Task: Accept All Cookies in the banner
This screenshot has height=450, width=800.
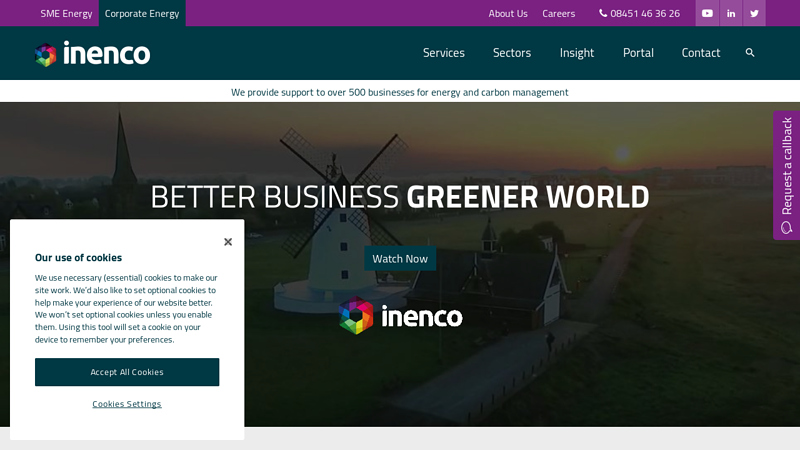Action: [127, 372]
